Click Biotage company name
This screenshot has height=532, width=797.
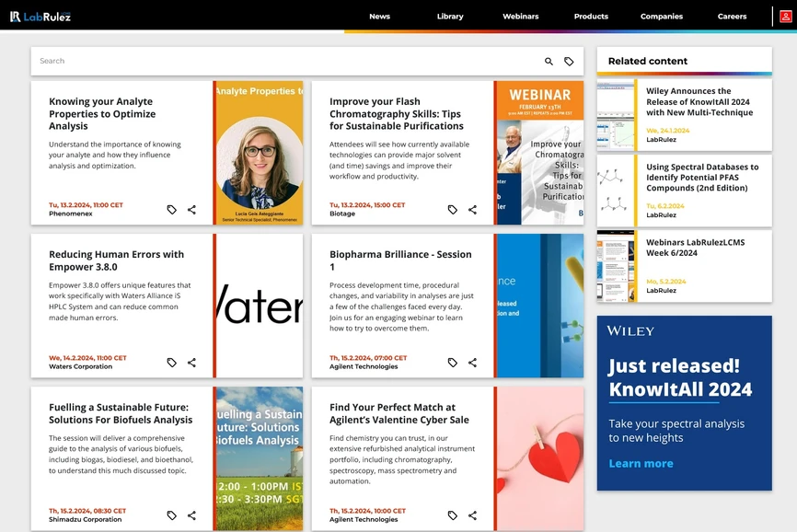(342, 214)
